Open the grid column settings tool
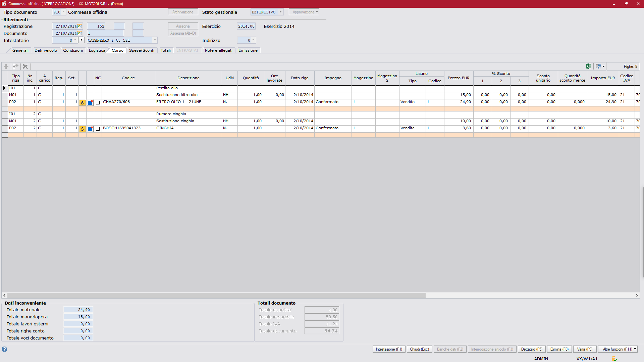This screenshot has width=644, height=362. tap(598, 66)
